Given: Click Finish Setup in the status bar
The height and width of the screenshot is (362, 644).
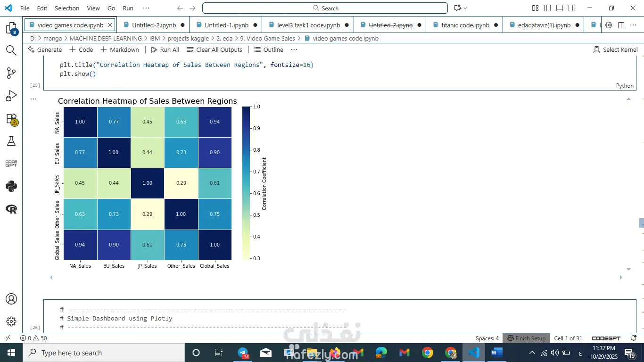Looking at the screenshot, I should (x=526, y=338).
